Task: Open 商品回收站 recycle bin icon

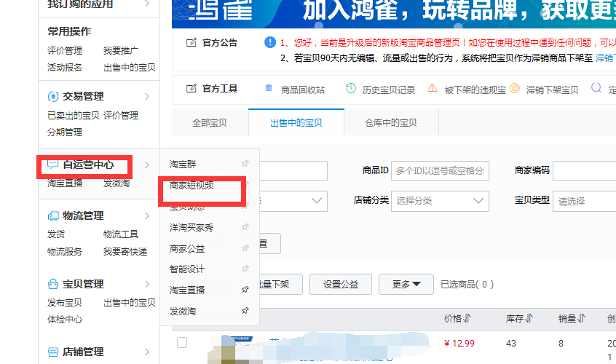Action: [269, 88]
